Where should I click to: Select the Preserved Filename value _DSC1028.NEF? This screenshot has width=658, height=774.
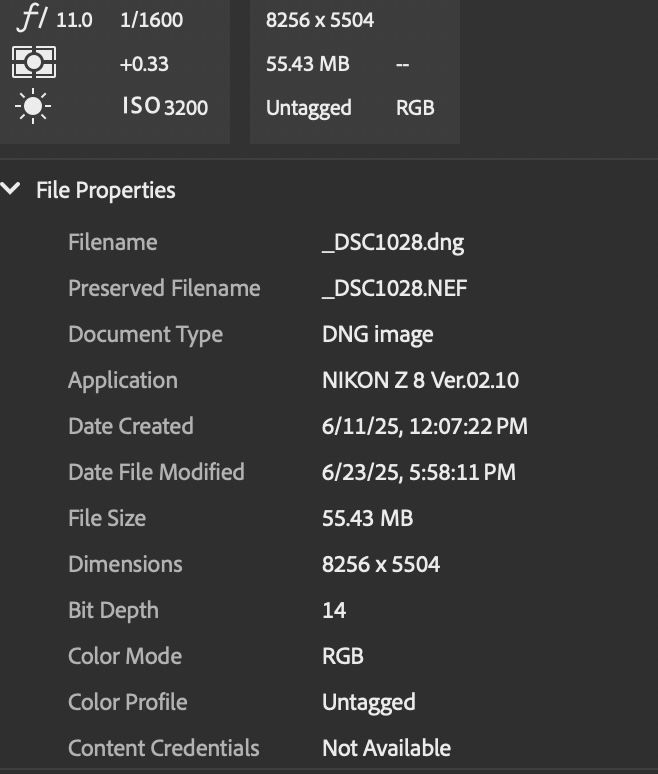[x=394, y=289]
